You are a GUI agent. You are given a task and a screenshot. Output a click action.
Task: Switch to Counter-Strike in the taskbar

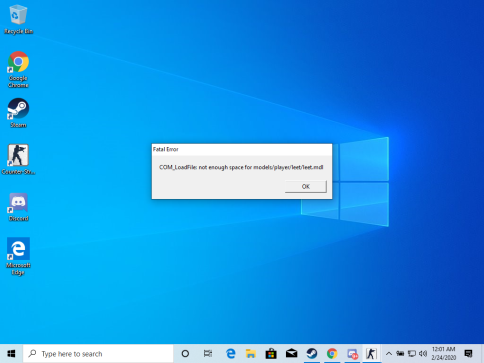pyautogui.click(x=371, y=354)
